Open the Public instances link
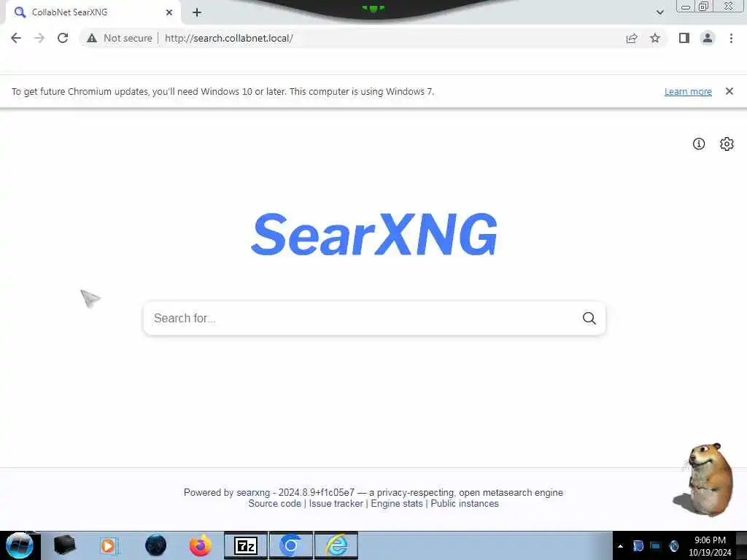 coord(465,504)
